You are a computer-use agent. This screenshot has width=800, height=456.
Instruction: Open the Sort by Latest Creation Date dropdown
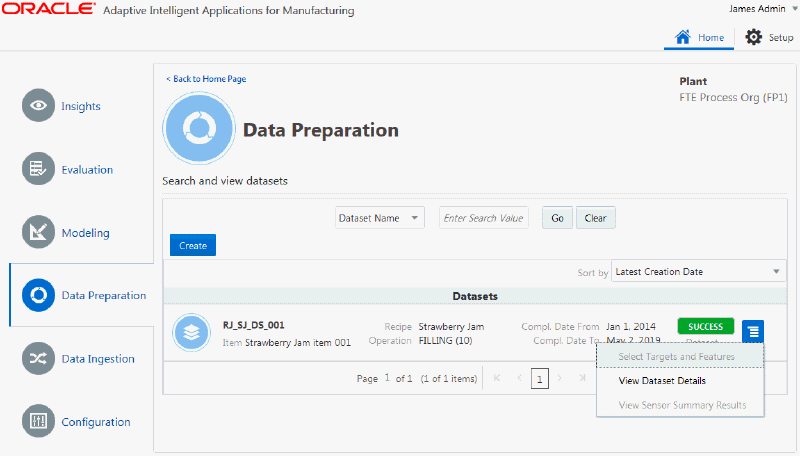pyautogui.click(x=698, y=272)
